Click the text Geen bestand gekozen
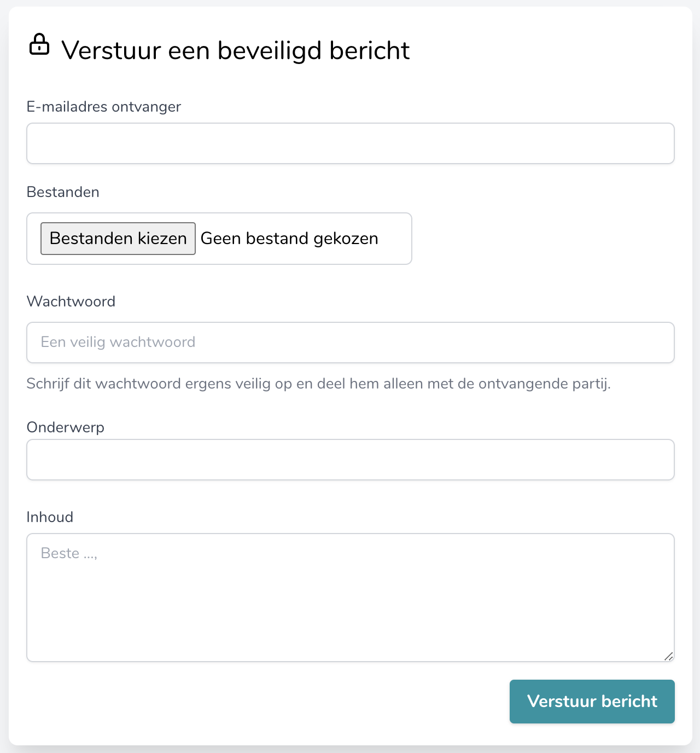The image size is (700, 753). pyautogui.click(x=289, y=239)
